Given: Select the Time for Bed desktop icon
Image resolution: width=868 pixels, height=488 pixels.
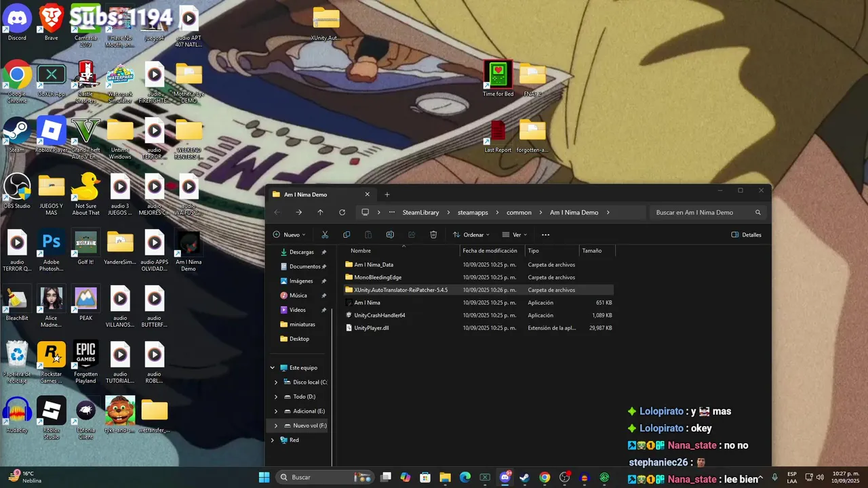Looking at the screenshot, I should click(498, 79).
